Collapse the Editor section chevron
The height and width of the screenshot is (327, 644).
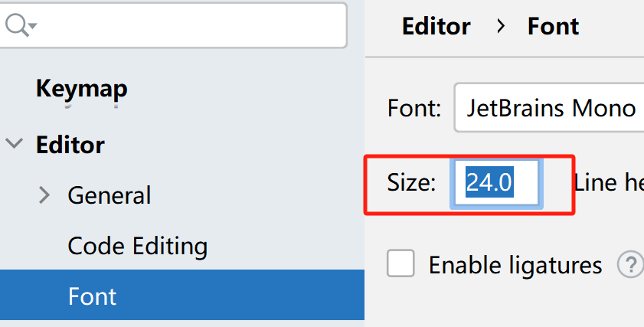pyautogui.click(x=14, y=144)
